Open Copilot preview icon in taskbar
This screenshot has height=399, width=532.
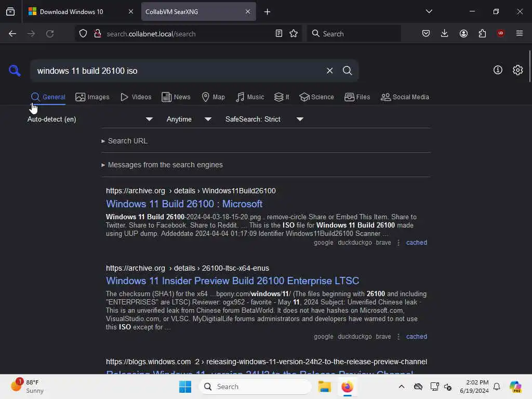515,387
